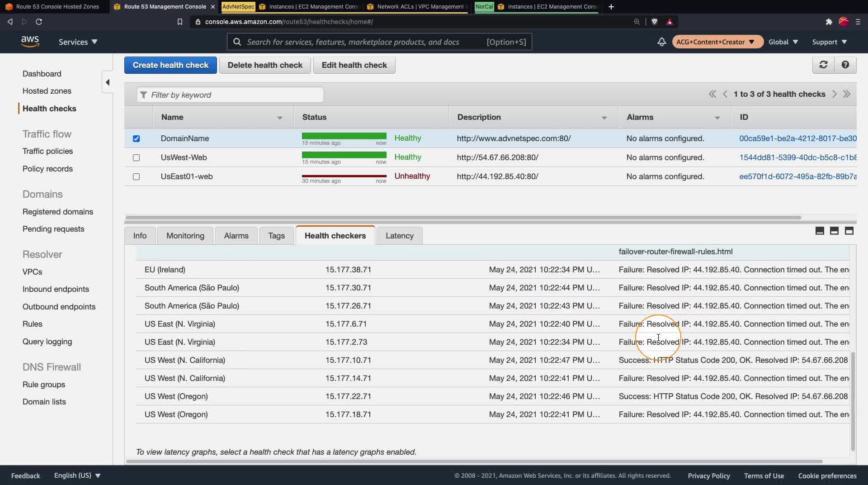Select the UsWest-Web health check checkbox
The height and width of the screenshot is (485, 868).
coord(136,157)
